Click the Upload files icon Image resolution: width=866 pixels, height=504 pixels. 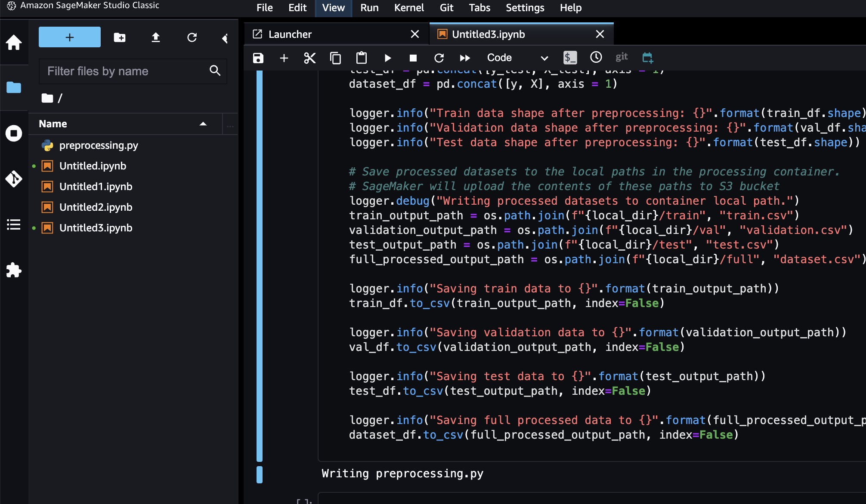coord(156,38)
